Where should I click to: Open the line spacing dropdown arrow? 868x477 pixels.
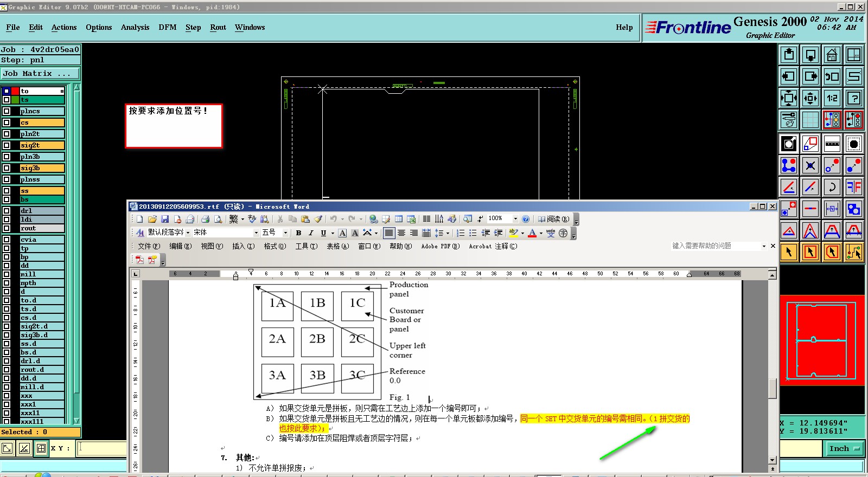click(448, 233)
